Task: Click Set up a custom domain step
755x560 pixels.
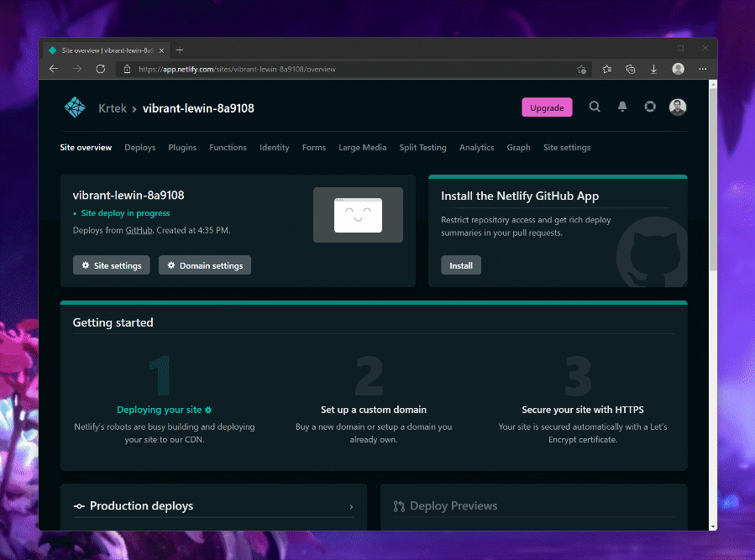Action: tap(374, 410)
